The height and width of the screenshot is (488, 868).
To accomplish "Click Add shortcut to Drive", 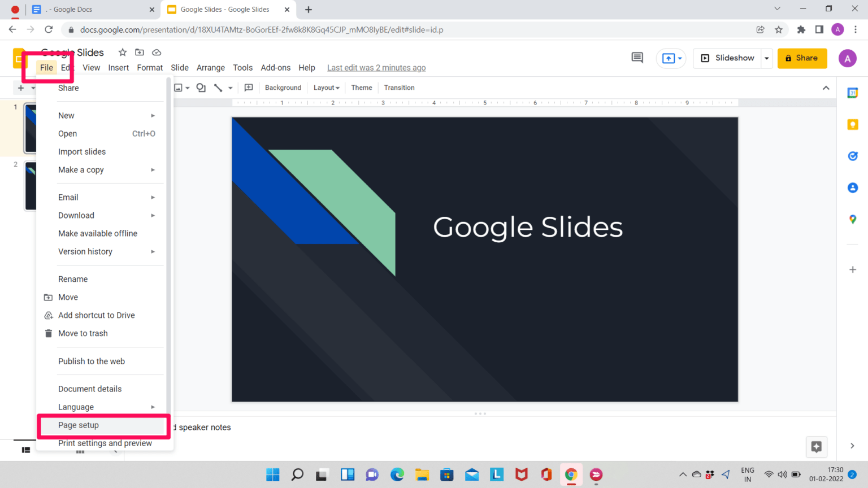I will click(103, 316).
